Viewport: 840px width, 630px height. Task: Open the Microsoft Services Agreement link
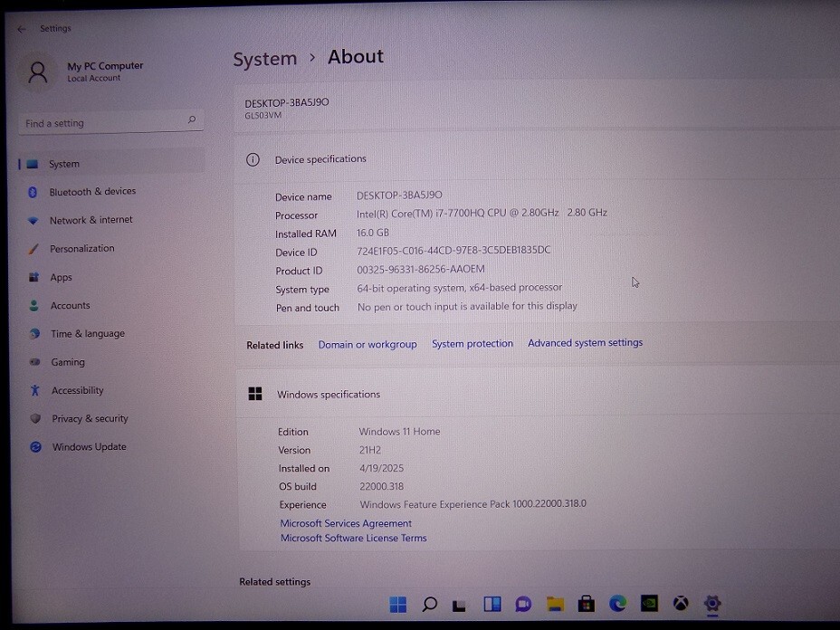(x=346, y=523)
